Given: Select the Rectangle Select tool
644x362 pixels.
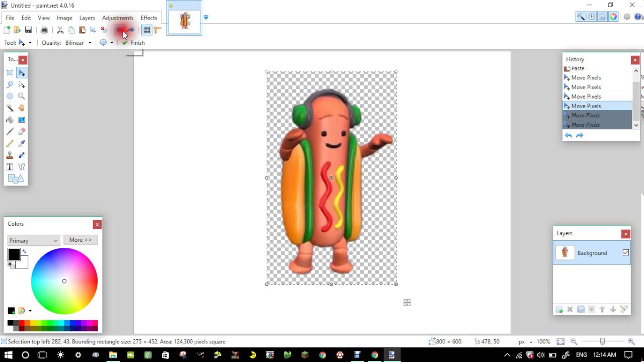Looking at the screenshot, I should tap(10, 73).
